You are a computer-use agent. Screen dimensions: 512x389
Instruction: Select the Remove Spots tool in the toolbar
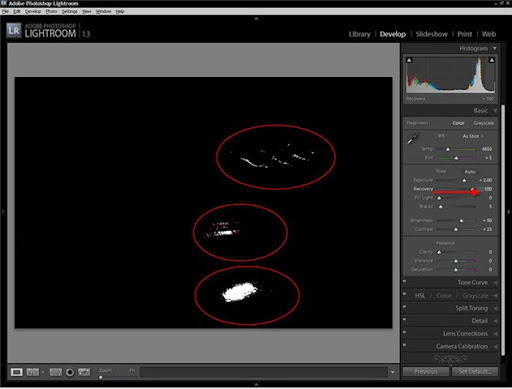tap(84, 372)
